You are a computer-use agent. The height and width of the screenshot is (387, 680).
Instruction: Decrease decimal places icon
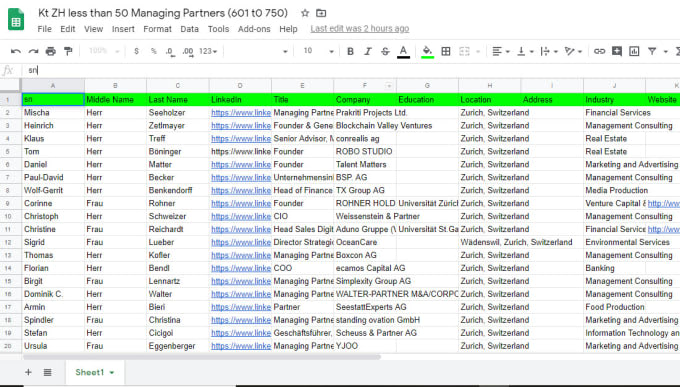(x=170, y=52)
